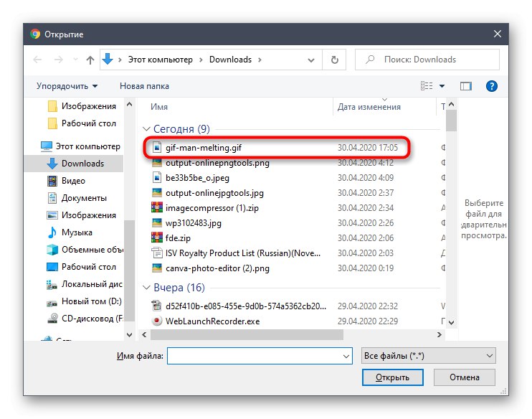Close the Открытие dialog

(x=498, y=34)
